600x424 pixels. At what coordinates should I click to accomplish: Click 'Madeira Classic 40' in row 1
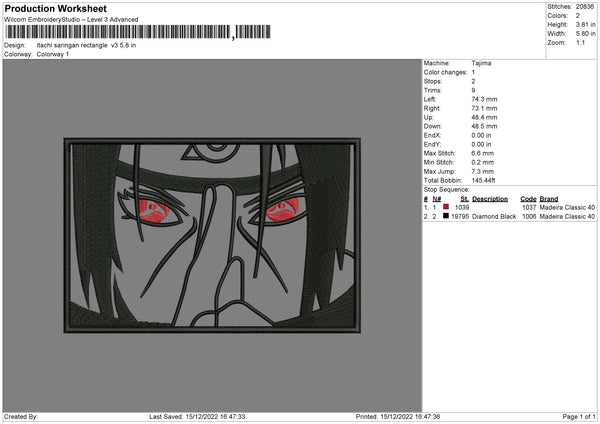[567, 207]
